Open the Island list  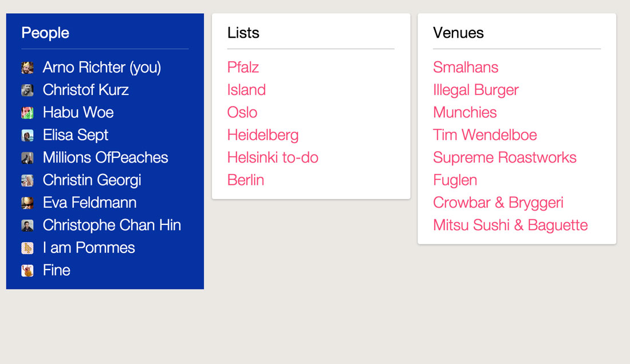246,90
